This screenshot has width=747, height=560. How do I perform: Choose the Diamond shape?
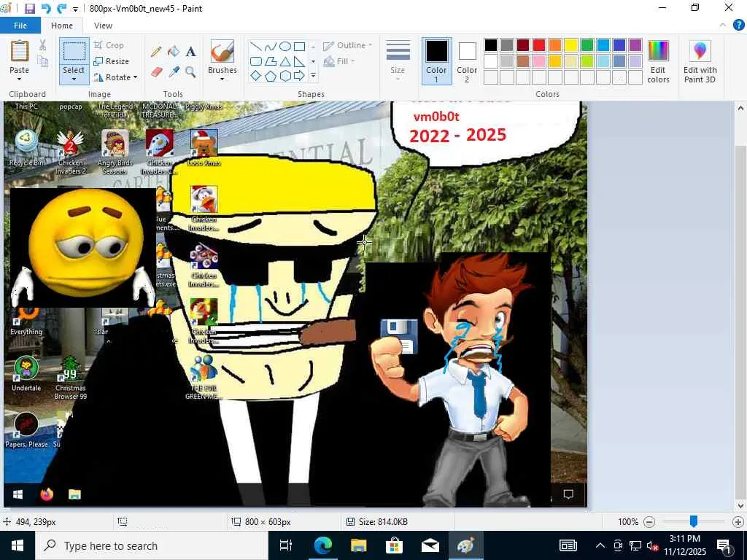pos(256,76)
